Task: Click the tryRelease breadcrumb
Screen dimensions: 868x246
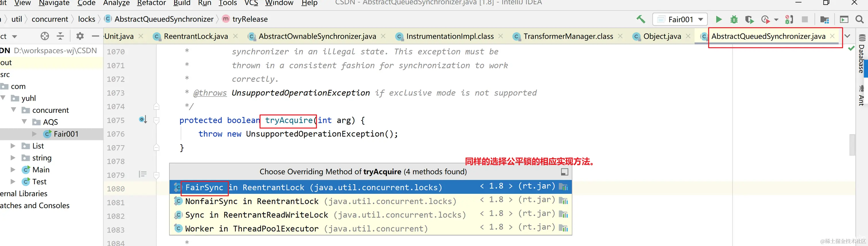Action: [250, 19]
